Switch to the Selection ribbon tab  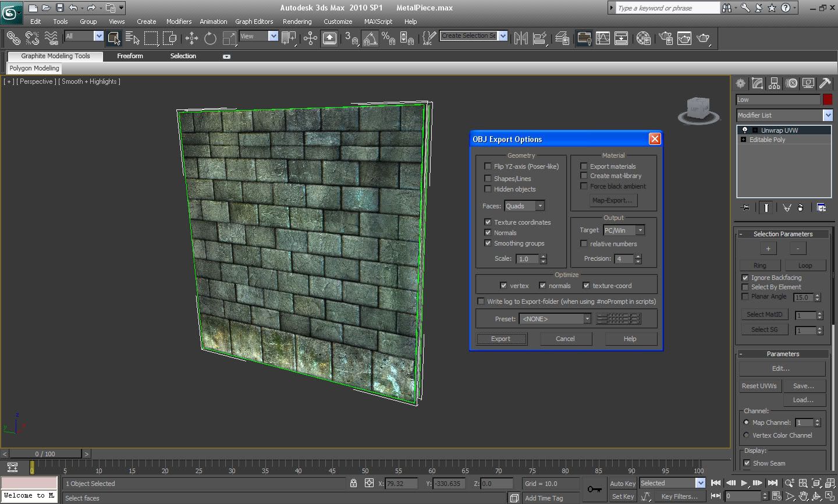[183, 56]
